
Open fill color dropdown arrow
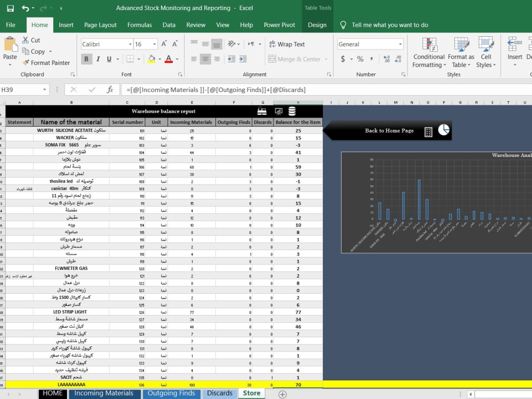click(x=160, y=59)
